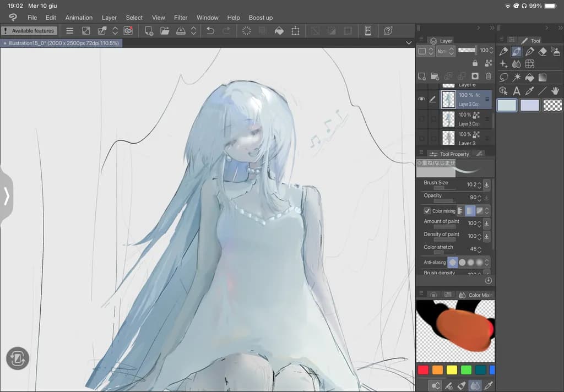
Task: Toggle Color mixing checkbox
Action: click(427, 211)
